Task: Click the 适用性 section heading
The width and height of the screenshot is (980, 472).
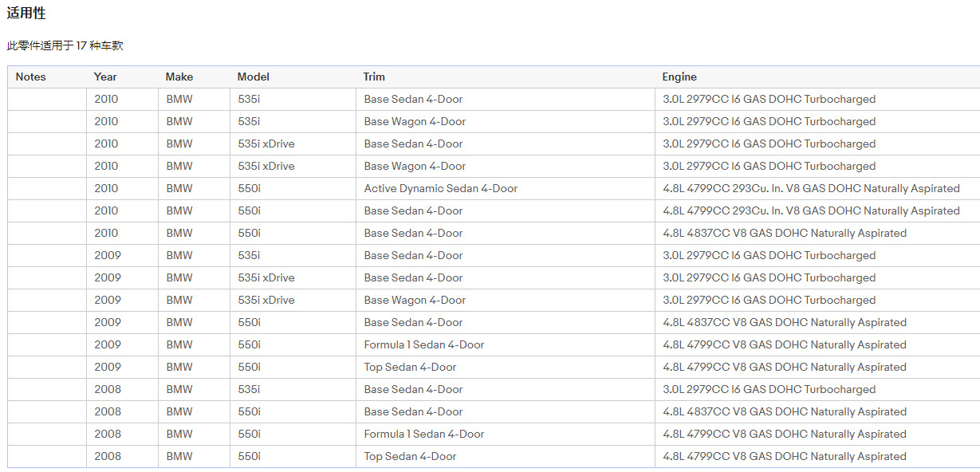Action: tap(26, 14)
